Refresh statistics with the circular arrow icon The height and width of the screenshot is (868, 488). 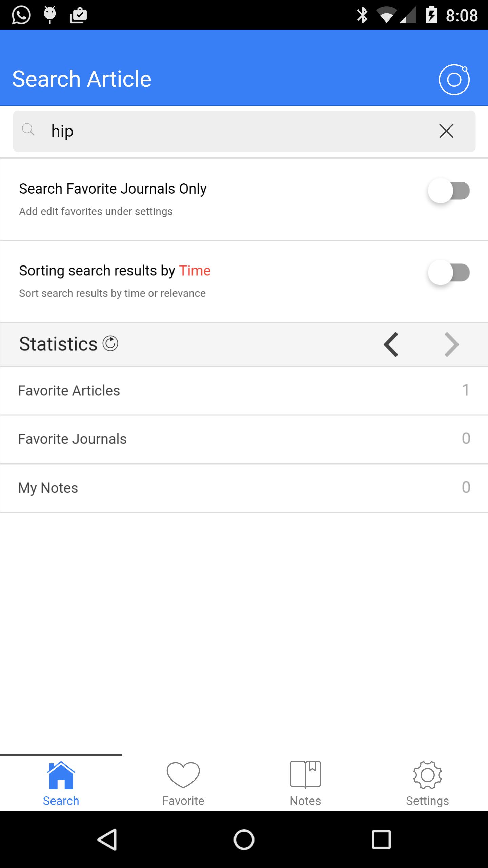[110, 343]
